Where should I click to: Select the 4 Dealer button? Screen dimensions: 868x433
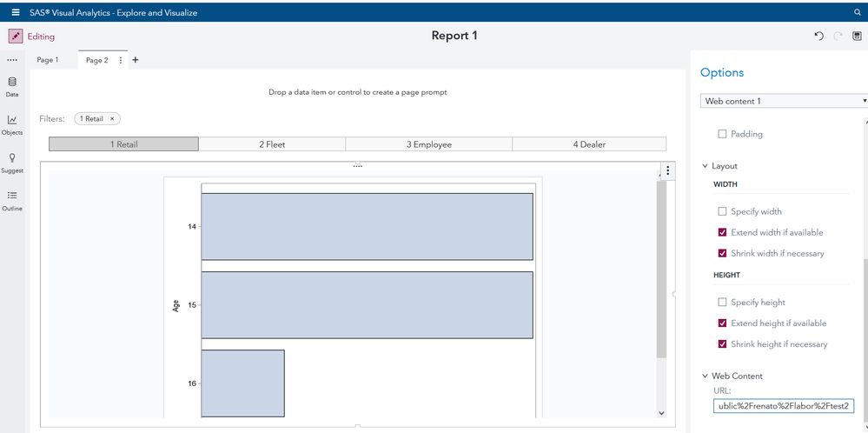[x=589, y=144]
